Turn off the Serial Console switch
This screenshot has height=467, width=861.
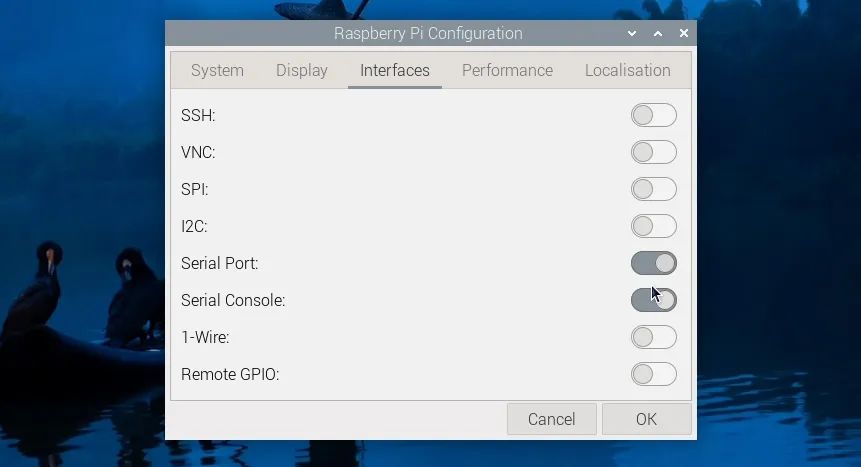pos(653,300)
